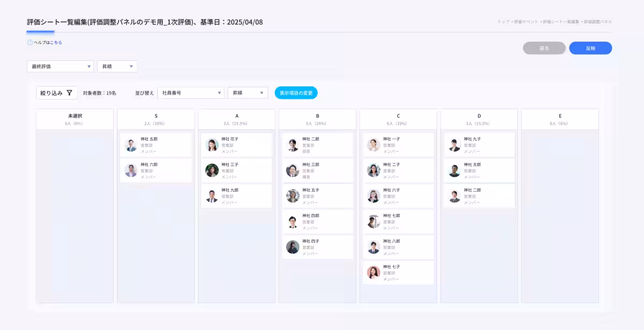Image resolution: width=644 pixels, height=330 pixels.
Task: Open the こちら help link
Action: (56, 42)
